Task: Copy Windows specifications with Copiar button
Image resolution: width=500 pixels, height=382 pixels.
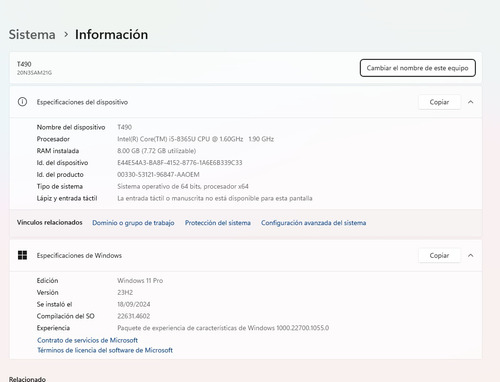Action: 439,255
